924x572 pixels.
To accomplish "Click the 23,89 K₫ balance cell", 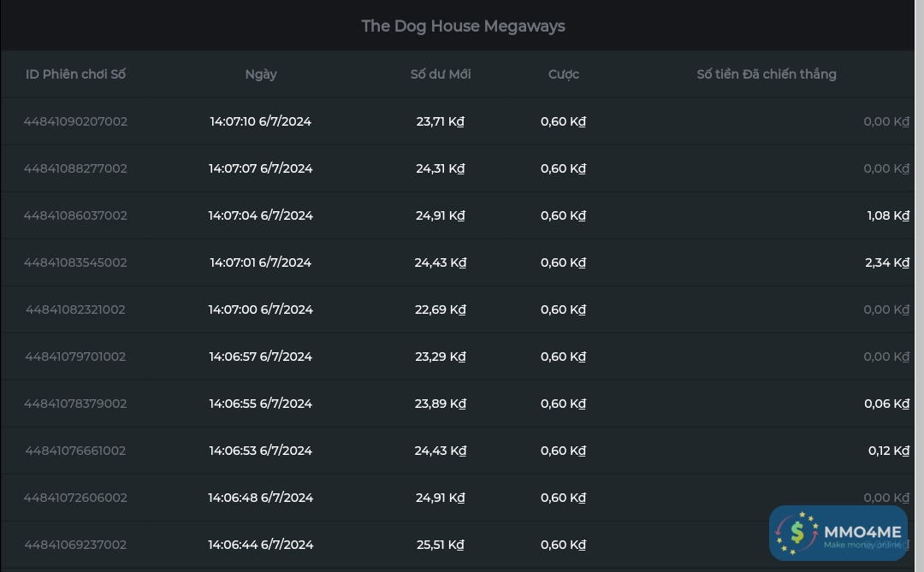I will pyautogui.click(x=441, y=404).
